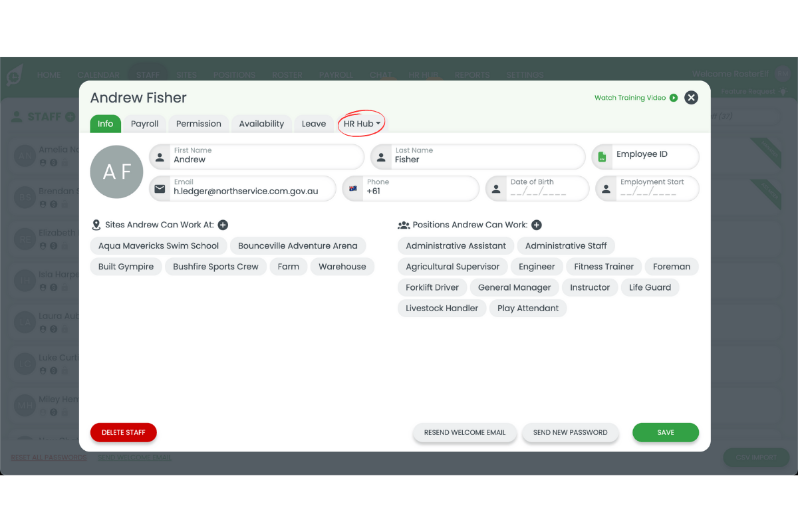Open the HR Hub dropdown
This screenshot has width=798, height=532.
tap(361, 123)
